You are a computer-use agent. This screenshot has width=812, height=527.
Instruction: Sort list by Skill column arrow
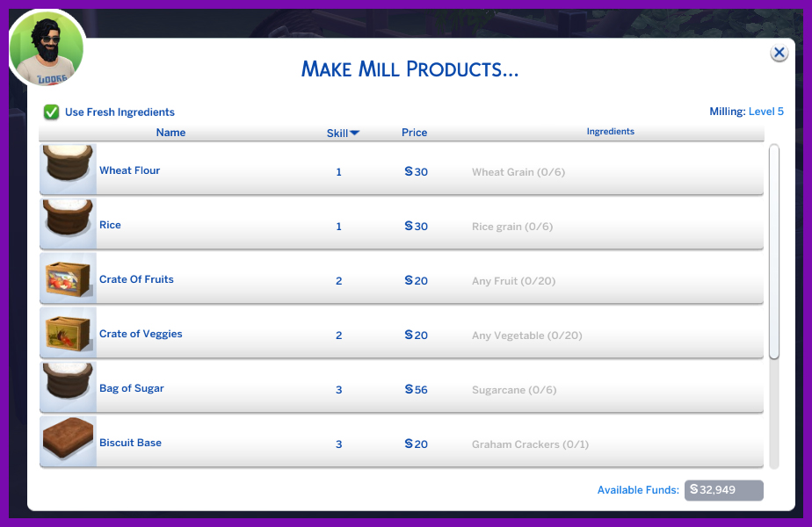pos(354,133)
